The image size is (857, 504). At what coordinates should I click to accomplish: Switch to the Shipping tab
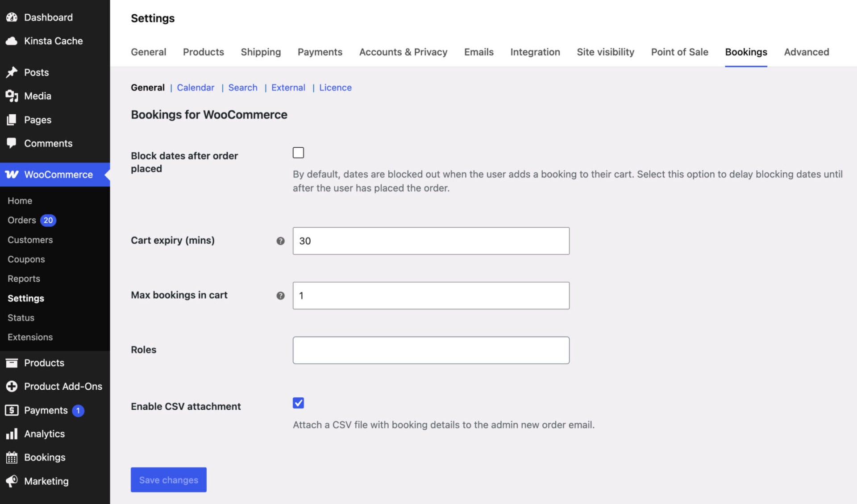pyautogui.click(x=261, y=52)
